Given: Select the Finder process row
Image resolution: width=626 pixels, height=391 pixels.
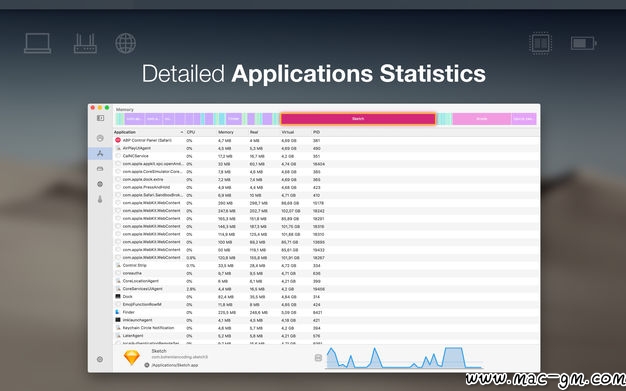Looking at the screenshot, I should pos(326,312).
